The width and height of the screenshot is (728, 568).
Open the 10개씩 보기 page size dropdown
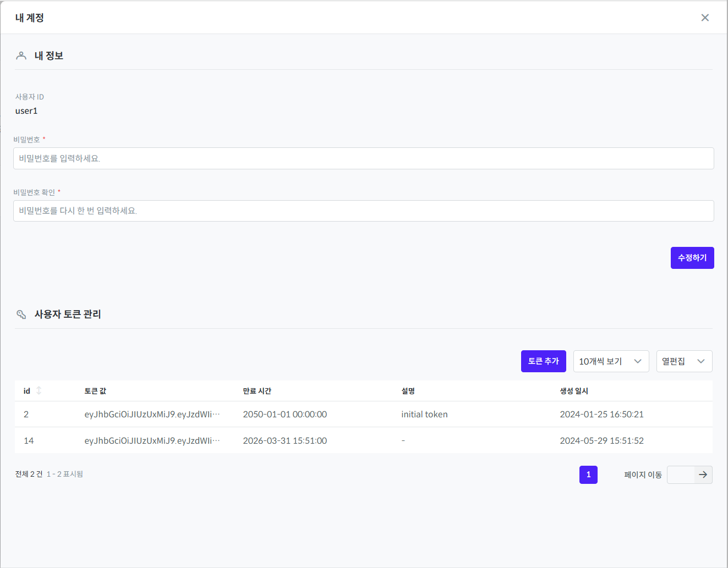point(611,361)
